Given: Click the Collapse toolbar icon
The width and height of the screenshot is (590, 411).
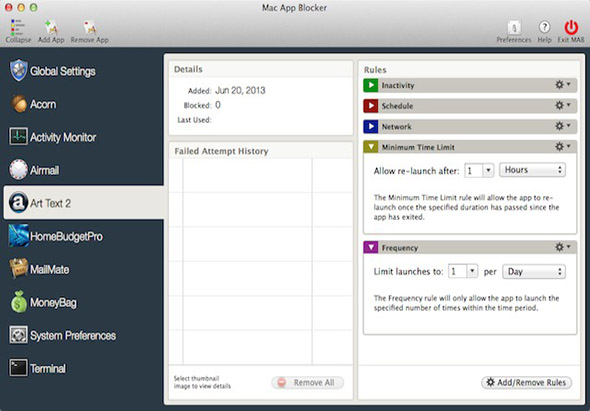Looking at the screenshot, I should pos(17,27).
